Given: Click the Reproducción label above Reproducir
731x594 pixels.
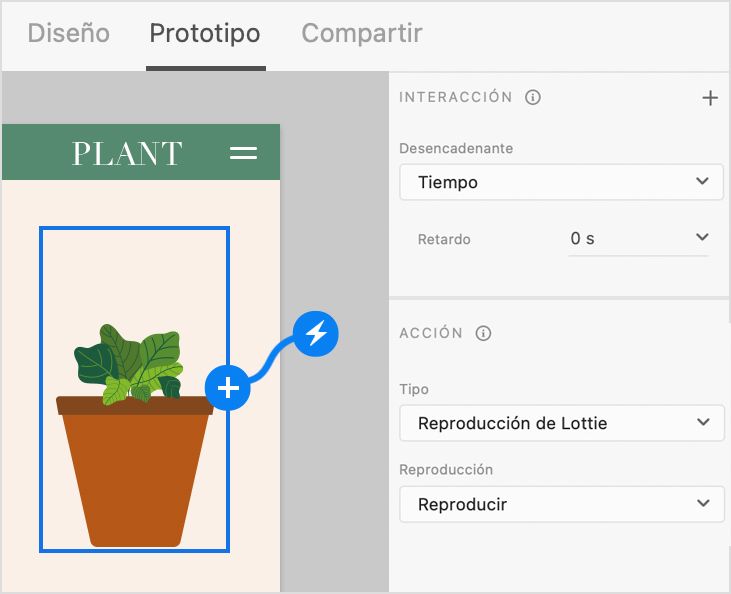Looking at the screenshot, I should coord(446,470).
